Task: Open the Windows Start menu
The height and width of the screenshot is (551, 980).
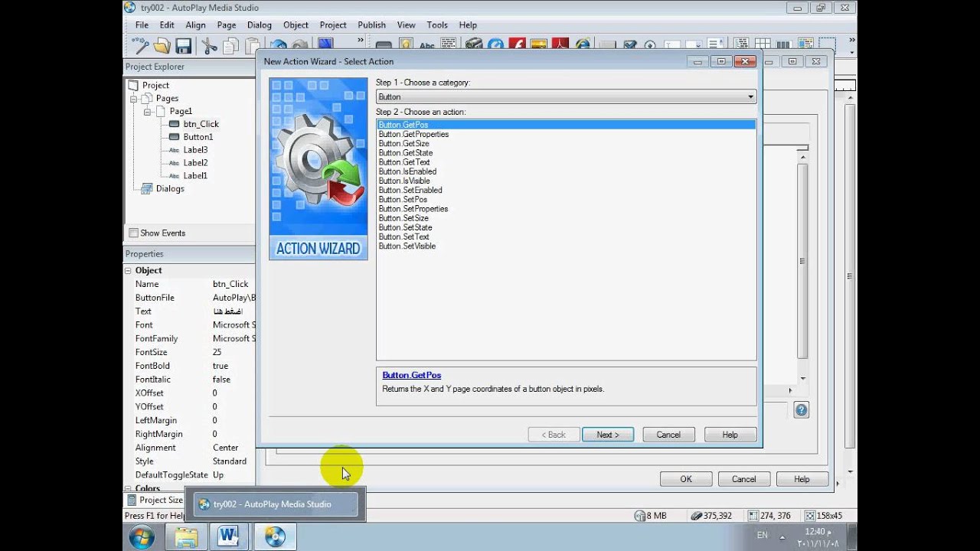Action: click(141, 537)
